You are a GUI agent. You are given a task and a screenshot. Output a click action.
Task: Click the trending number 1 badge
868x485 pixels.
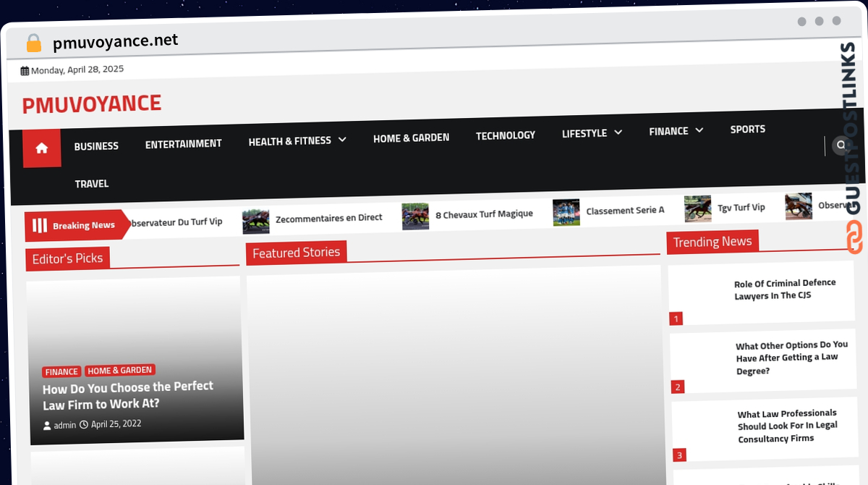click(x=676, y=319)
